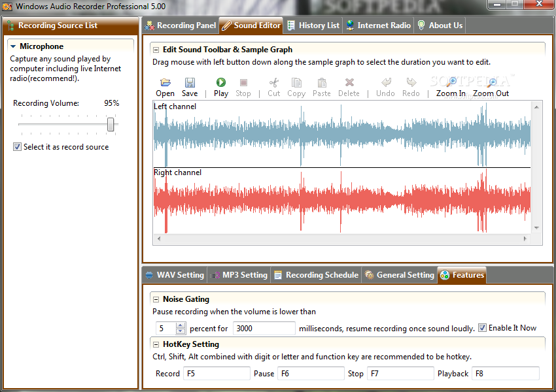The width and height of the screenshot is (556, 392).
Task: Decrease noise gating percent with down arrow
Action: click(181, 331)
